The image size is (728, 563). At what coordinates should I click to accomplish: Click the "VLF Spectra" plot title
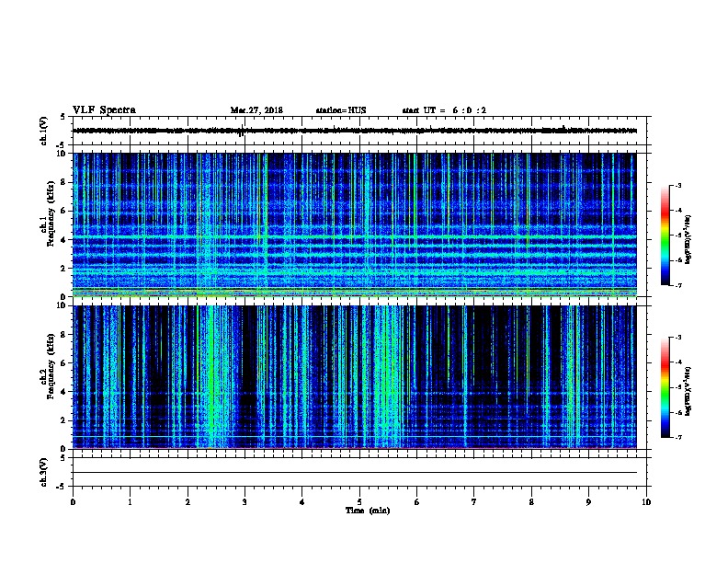104,110
